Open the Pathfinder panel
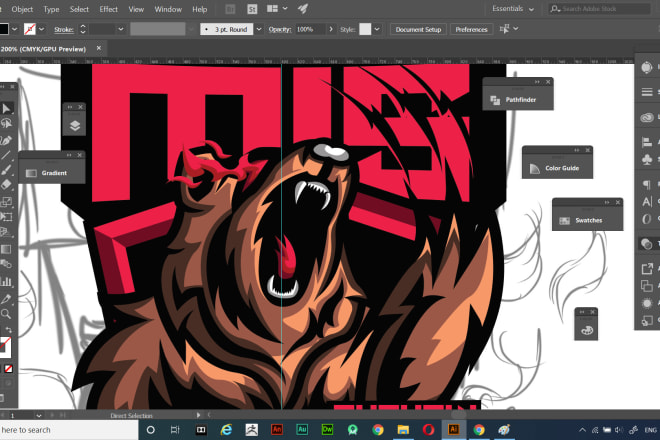 514,100
